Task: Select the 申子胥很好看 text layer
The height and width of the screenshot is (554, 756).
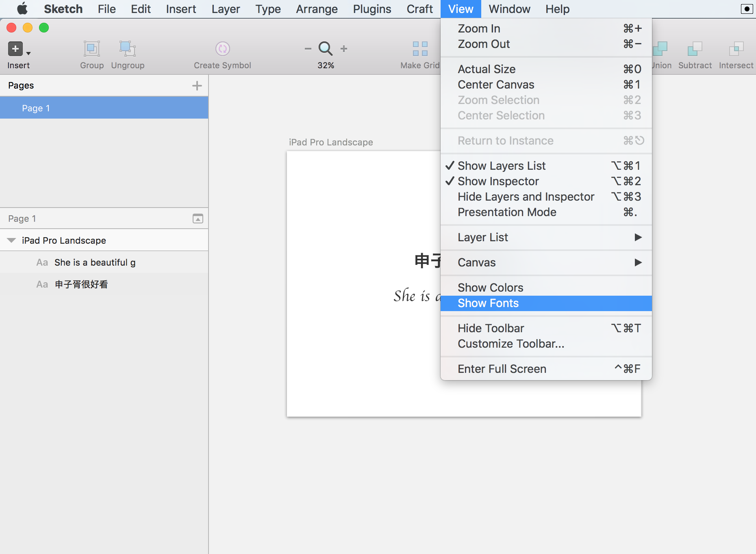Action: click(104, 284)
